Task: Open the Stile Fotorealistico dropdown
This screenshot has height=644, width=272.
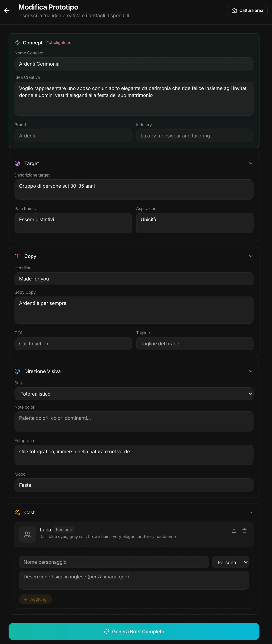Action: [x=134, y=394]
